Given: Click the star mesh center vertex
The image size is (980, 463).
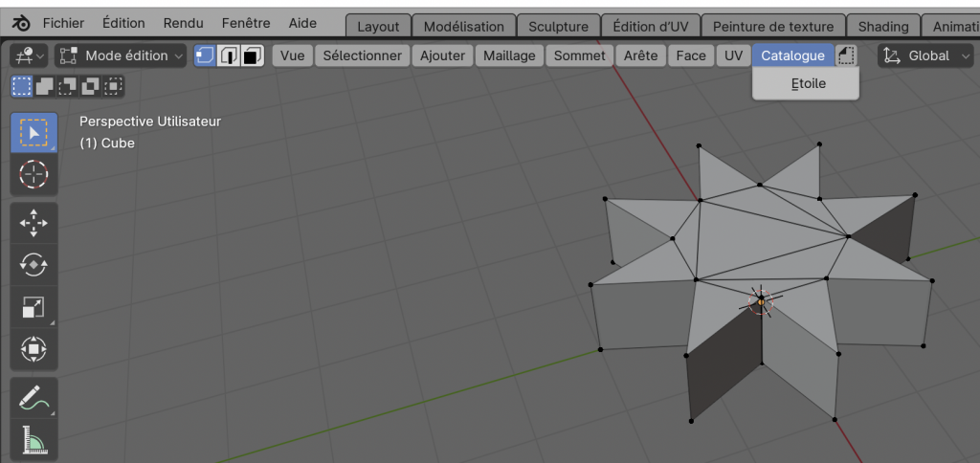Looking at the screenshot, I should (761, 301).
